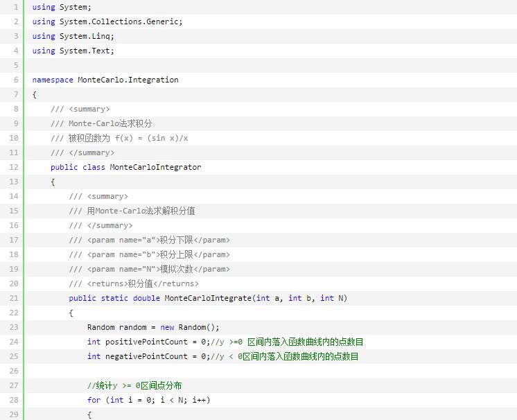Click the MonteCarloIntegrate method signature
This screenshot has width=517, height=420.
click(x=208, y=298)
